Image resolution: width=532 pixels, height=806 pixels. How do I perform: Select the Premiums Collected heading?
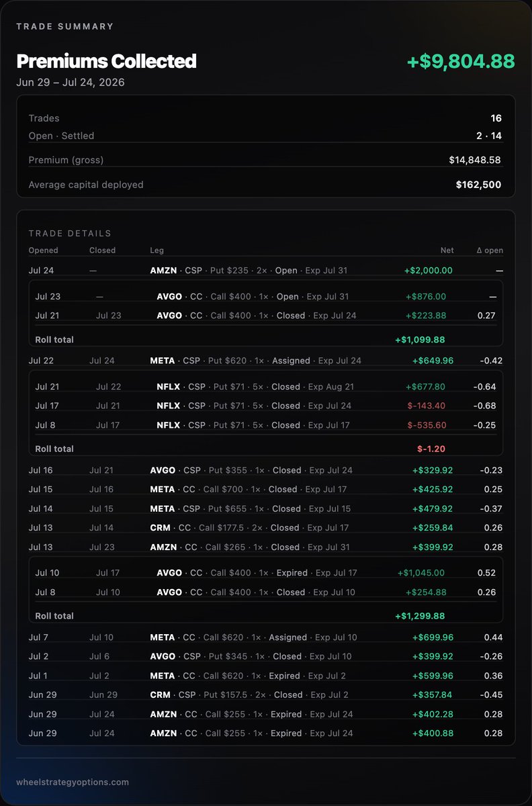click(x=106, y=61)
